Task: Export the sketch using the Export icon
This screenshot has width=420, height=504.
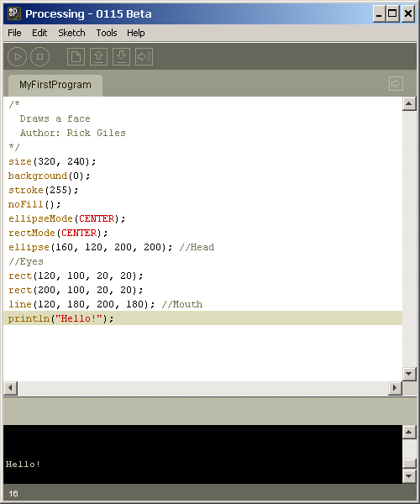Action: (144, 56)
